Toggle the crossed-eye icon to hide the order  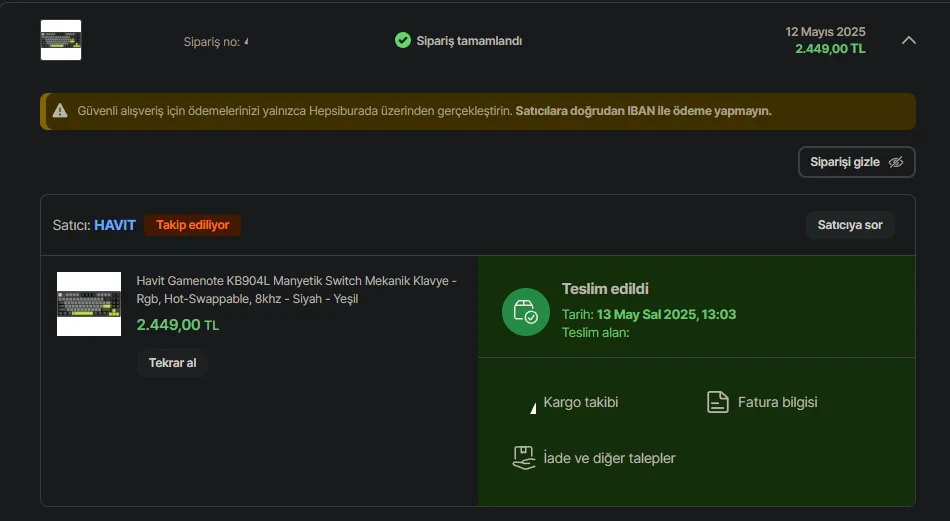click(x=895, y=162)
